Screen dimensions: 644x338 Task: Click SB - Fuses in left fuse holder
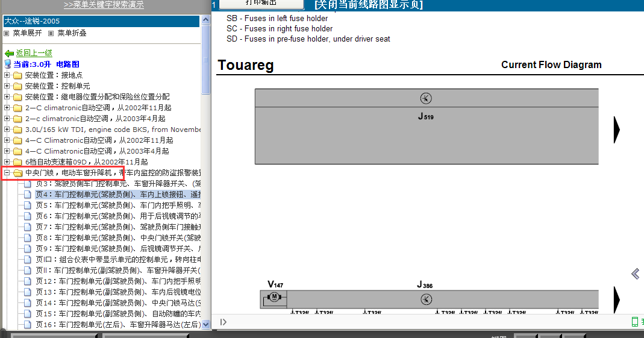277,19
